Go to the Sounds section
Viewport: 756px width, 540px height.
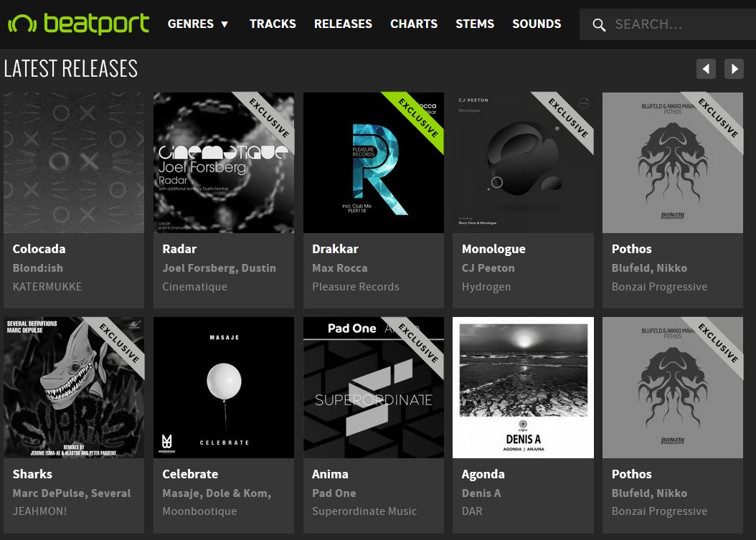pos(537,24)
